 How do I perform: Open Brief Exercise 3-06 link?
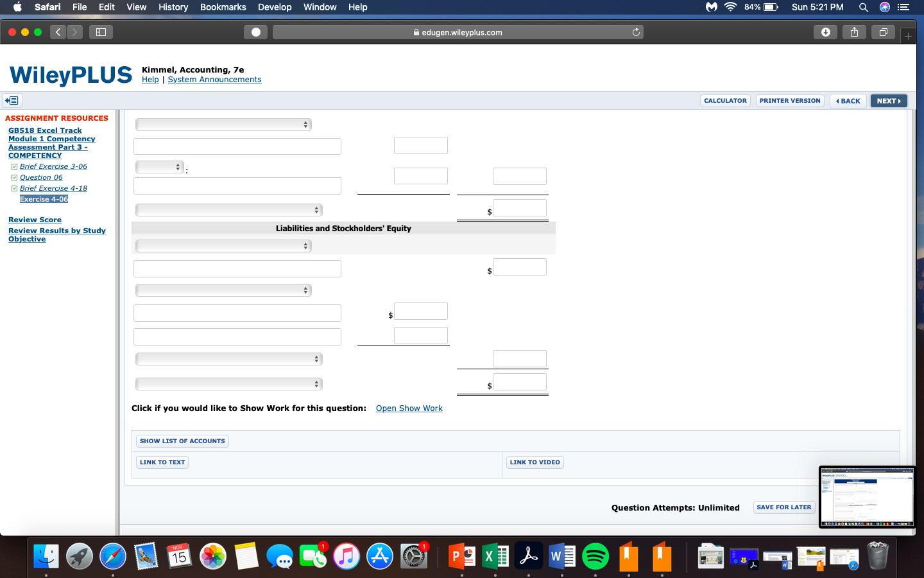click(53, 166)
